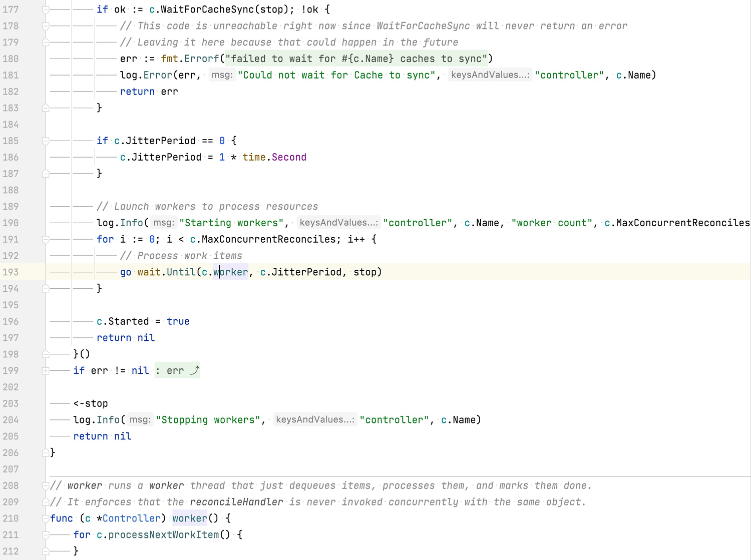Click the "failed to wait for" string literal
751x560 pixels.
[356, 59]
